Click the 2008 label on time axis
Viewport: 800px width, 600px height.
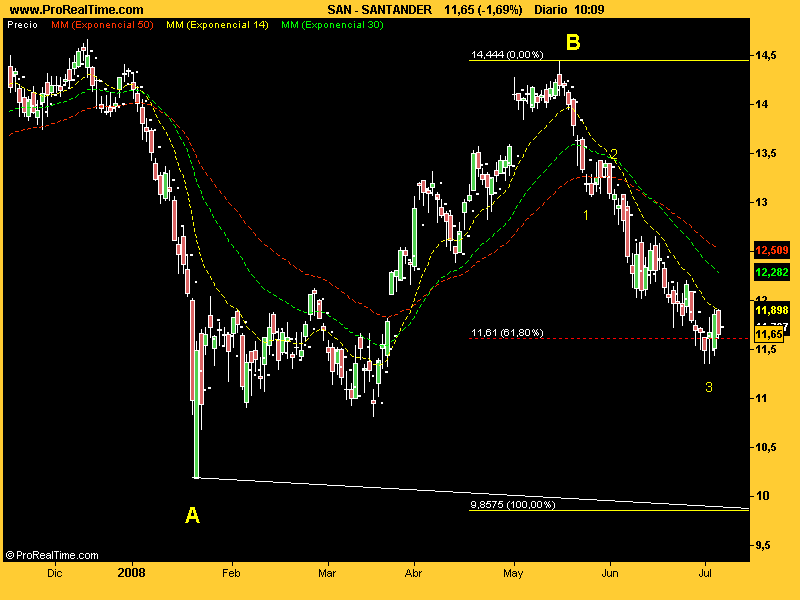point(131,572)
